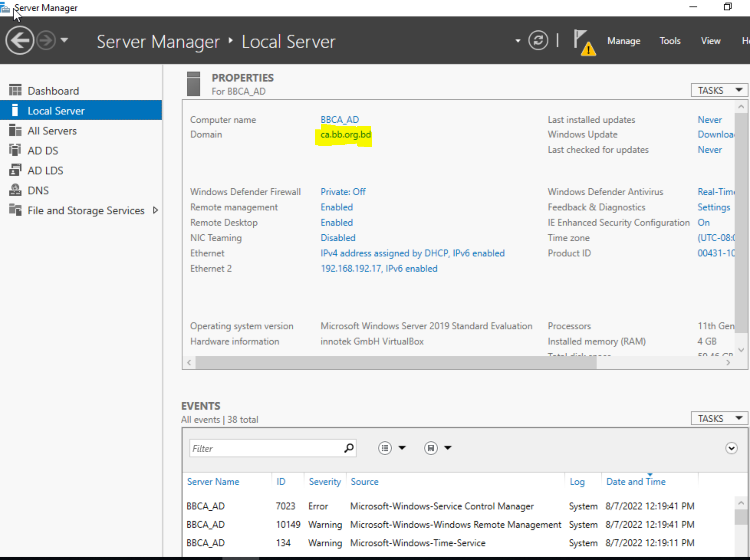Image resolution: width=750 pixels, height=560 pixels.
Task: Click the AD LDS icon
Action: (15, 170)
